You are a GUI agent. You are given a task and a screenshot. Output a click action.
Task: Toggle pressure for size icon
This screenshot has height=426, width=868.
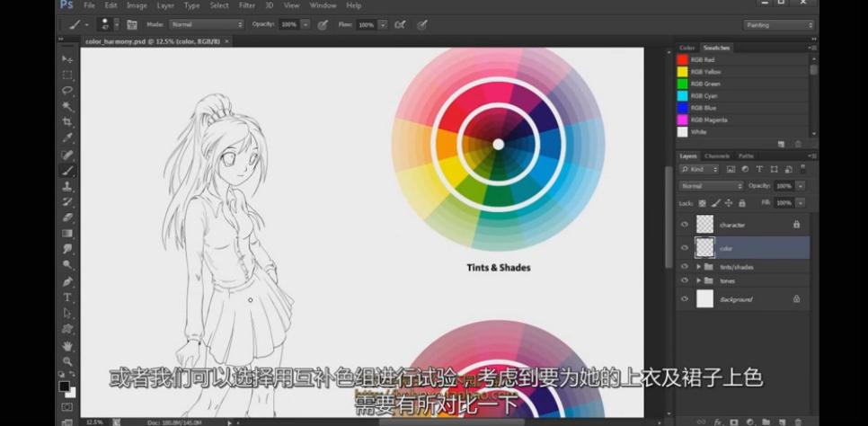click(x=422, y=25)
